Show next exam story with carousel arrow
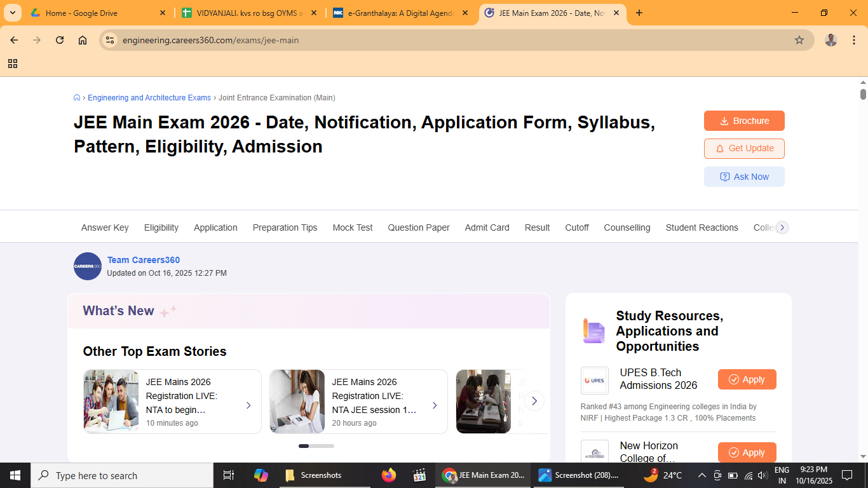 tap(534, 401)
